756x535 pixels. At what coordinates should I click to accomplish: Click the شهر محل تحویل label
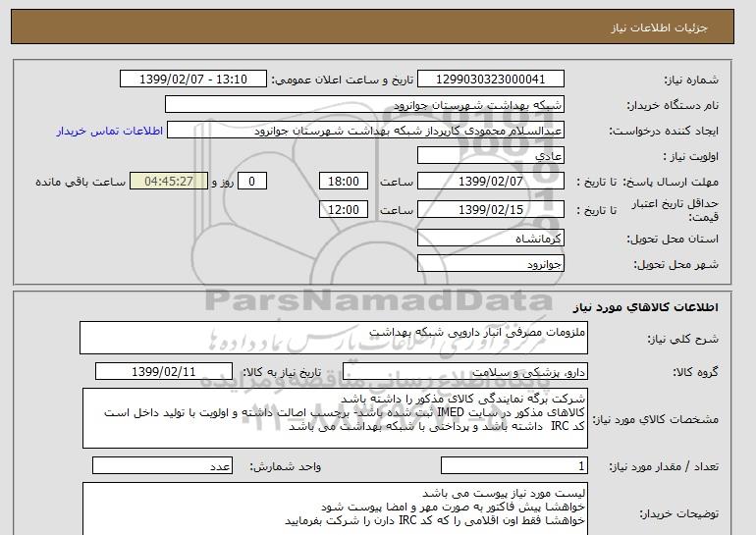tap(675, 264)
